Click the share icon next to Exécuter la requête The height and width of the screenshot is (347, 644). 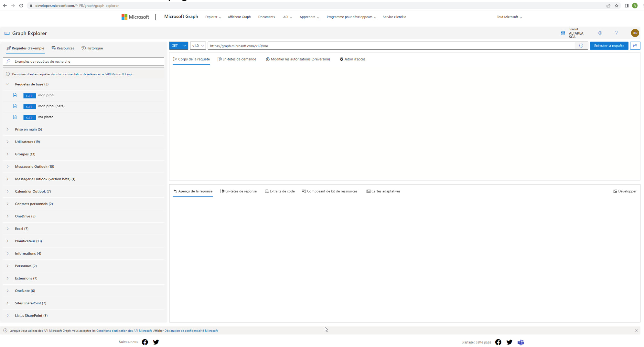tap(635, 46)
